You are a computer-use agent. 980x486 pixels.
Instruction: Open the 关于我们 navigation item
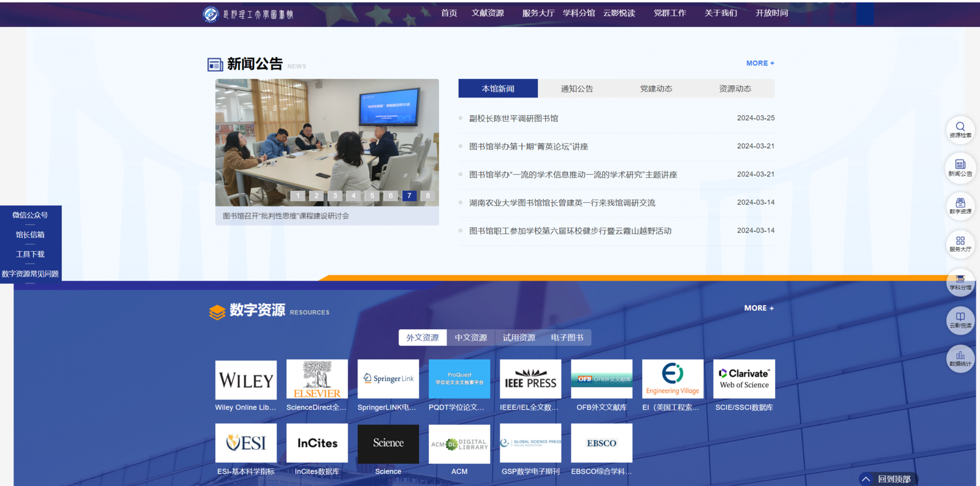721,13
